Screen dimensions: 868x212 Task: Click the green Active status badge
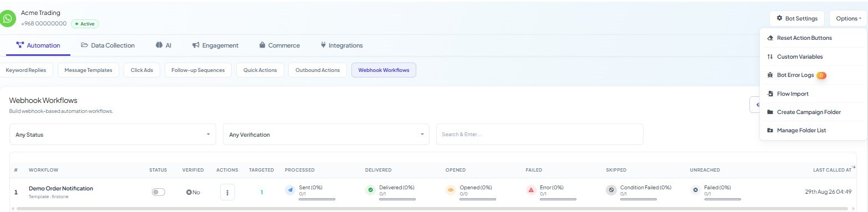point(85,24)
